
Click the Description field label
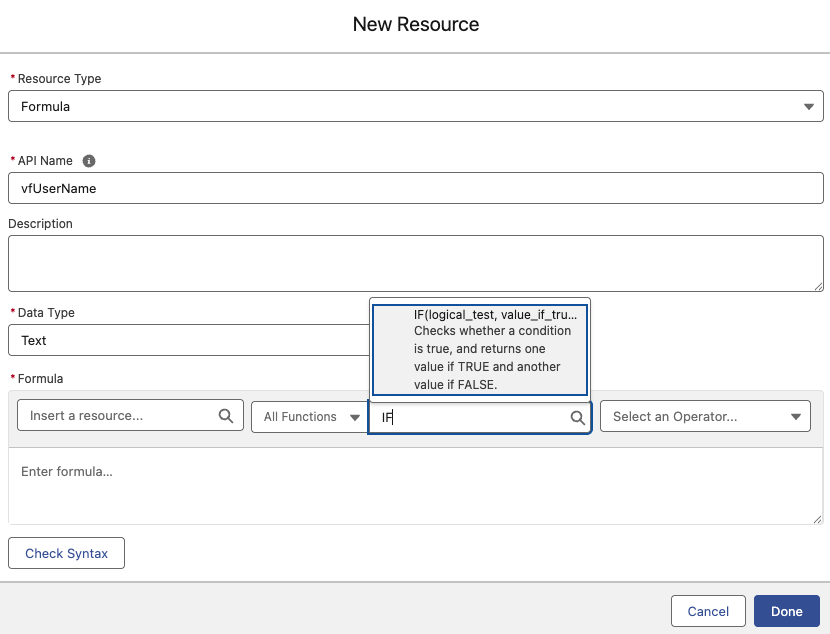(x=40, y=224)
